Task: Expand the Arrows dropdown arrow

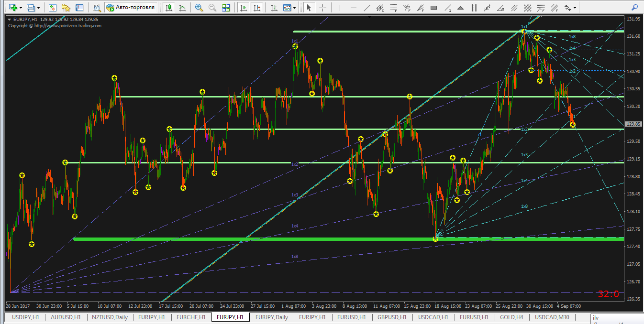Action: pyautogui.click(x=575, y=8)
